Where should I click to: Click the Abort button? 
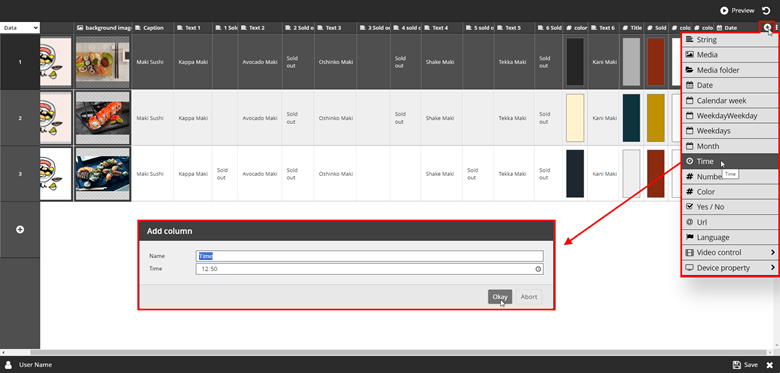pyautogui.click(x=529, y=297)
